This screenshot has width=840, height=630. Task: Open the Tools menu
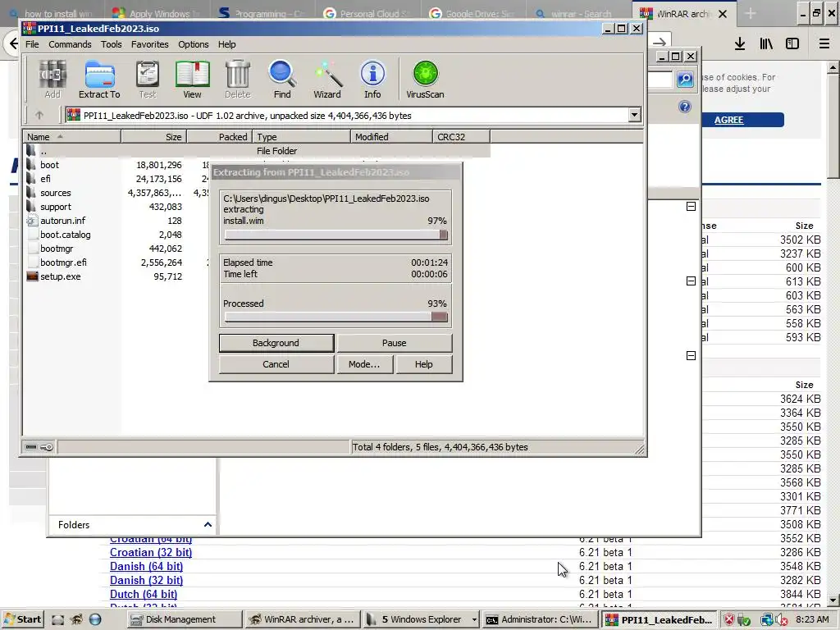point(112,44)
